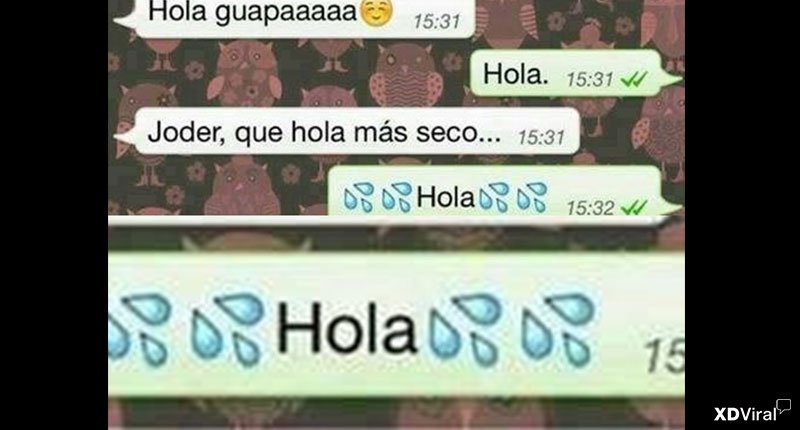The image size is (800, 430).
Task: Click the 15:32 timestamp on the droplets message
Action: point(590,208)
